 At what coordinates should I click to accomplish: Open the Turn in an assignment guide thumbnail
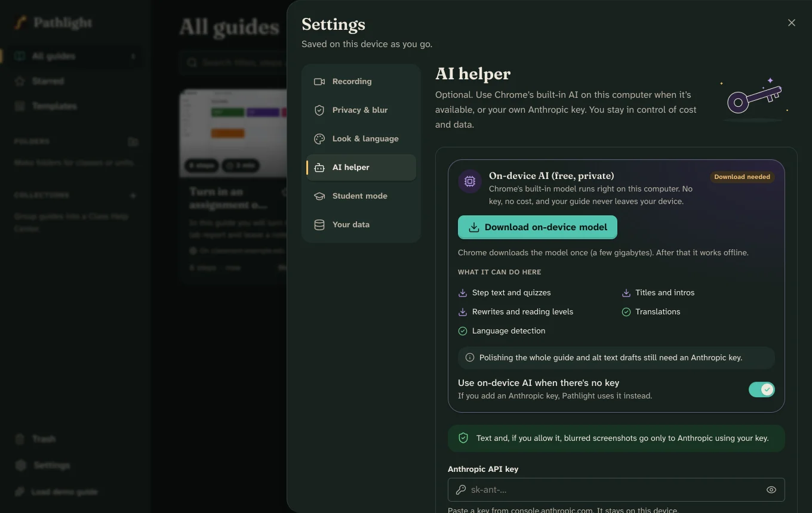click(x=233, y=134)
